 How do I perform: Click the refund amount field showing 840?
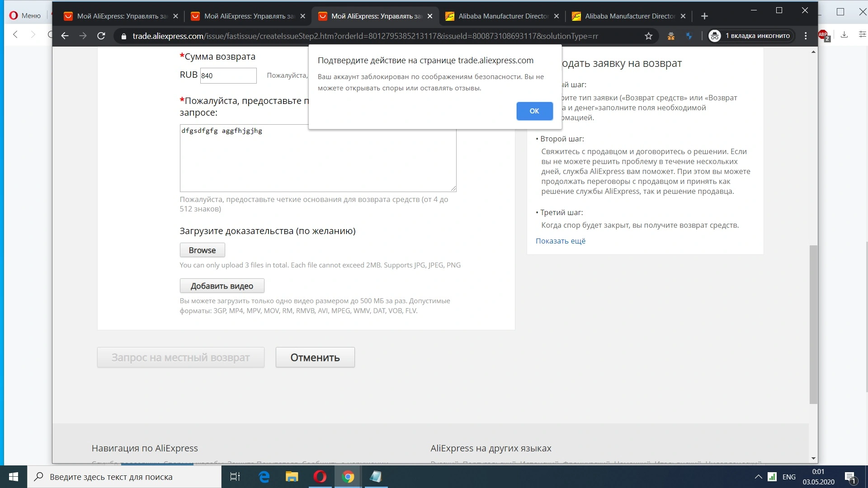[x=228, y=75]
